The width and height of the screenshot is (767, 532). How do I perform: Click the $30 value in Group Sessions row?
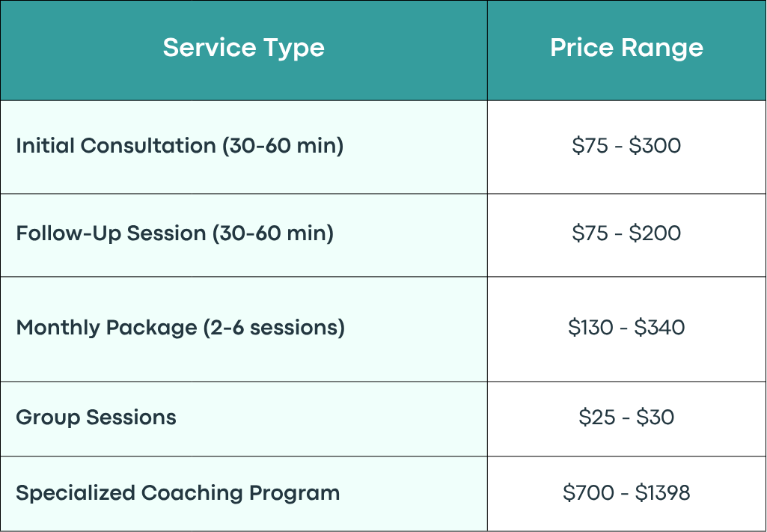pyautogui.click(x=655, y=417)
